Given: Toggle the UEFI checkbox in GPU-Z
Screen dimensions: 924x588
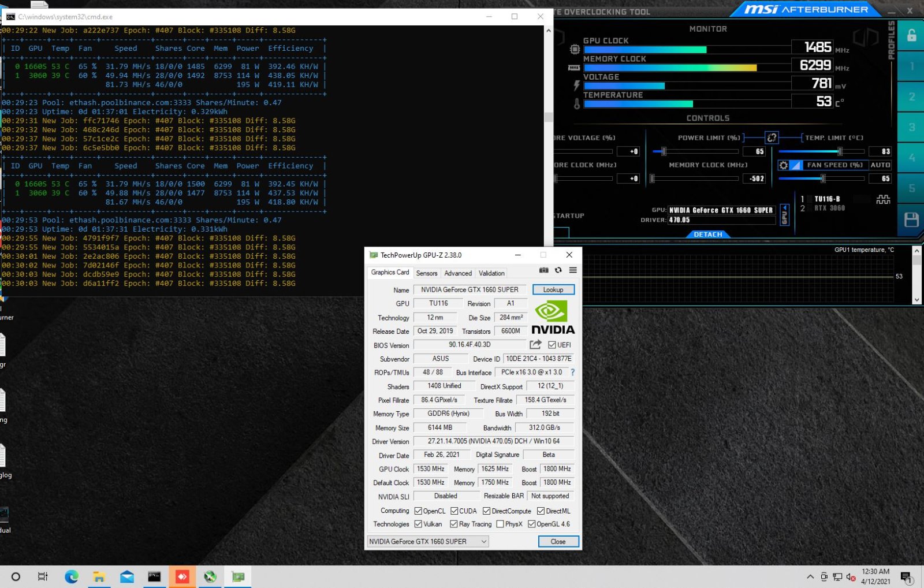Looking at the screenshot, I should (552, 345).
